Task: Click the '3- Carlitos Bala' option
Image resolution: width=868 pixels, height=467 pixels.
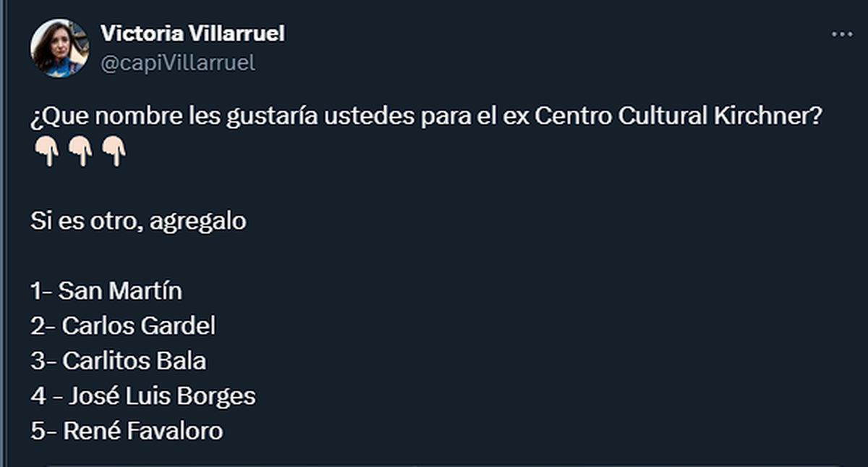Action: point(119,361)
